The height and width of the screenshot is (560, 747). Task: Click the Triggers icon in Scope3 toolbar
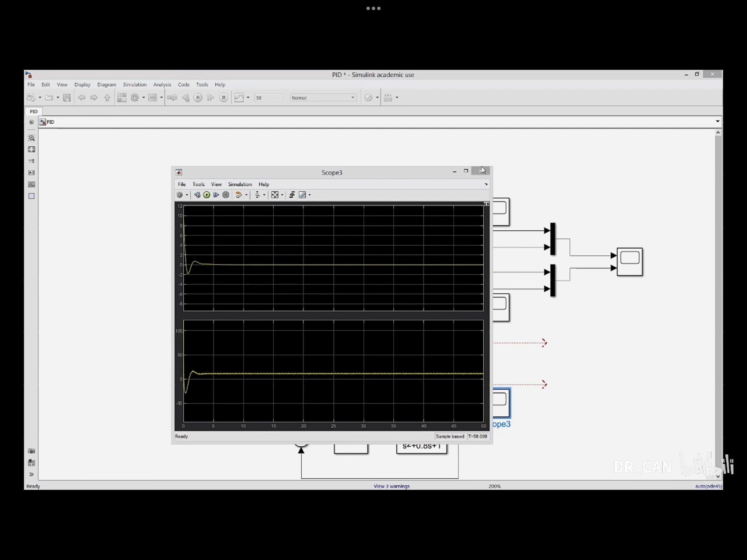point(258,195)
